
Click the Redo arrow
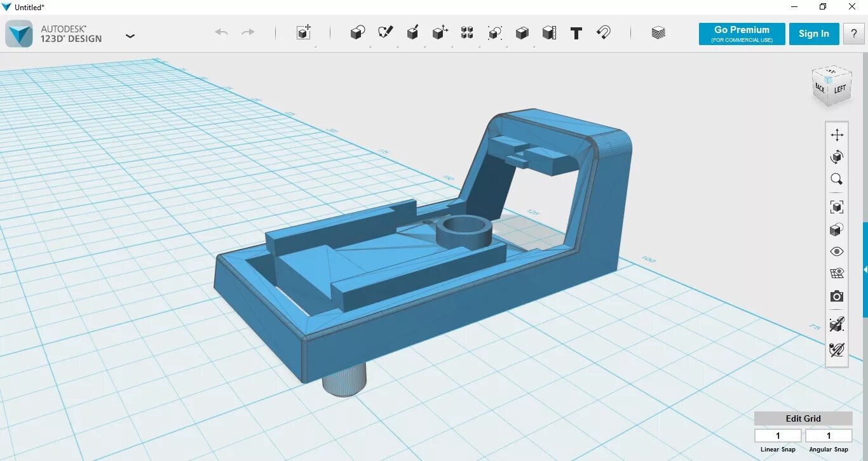coord(248,32)
